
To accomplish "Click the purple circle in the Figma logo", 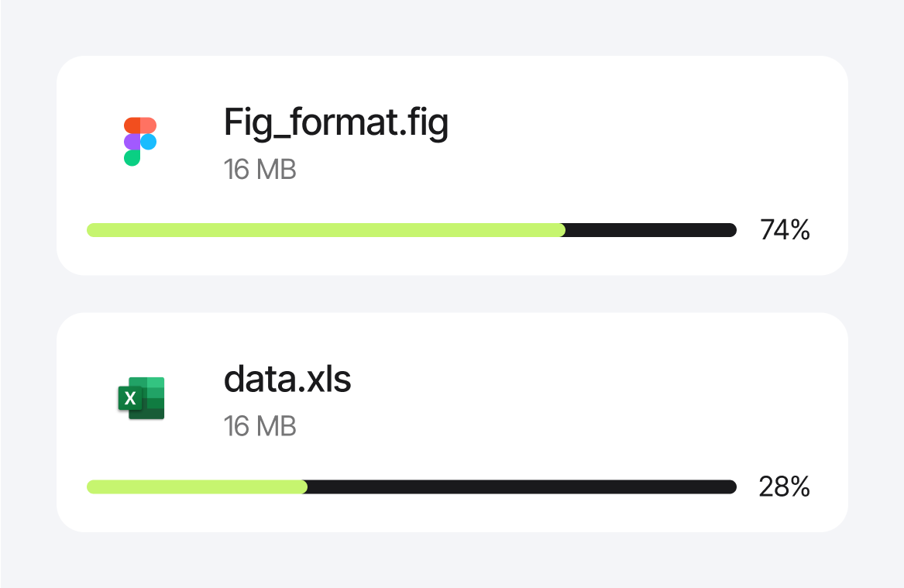I will click(x=130, y=140).
